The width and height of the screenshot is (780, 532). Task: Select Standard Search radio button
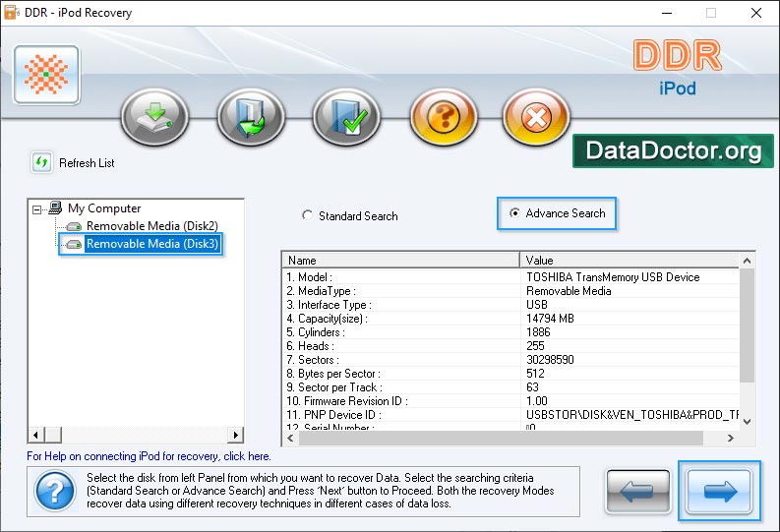[308, 215]
